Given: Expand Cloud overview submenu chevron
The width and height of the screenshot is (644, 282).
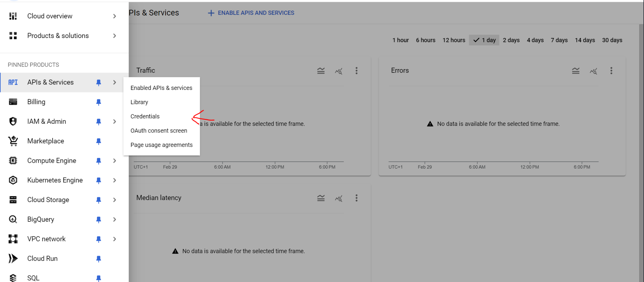Looking at the screenshot, I should (x=115, y=16).
